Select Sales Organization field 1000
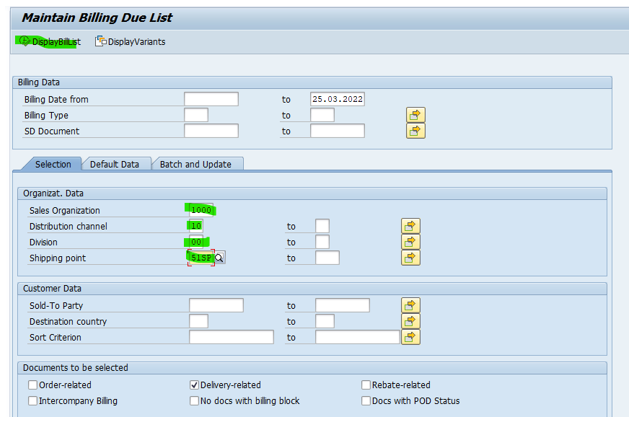The width and height of the screenshot is (640, 423). point(201,210)
